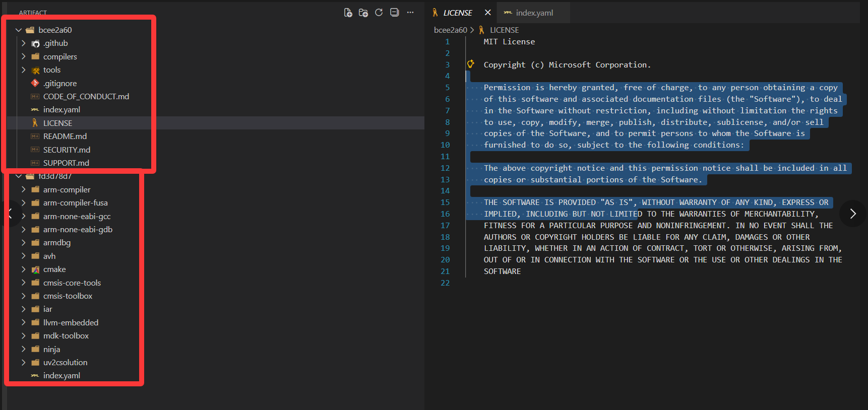This screenshot has height=410, width=868.
Task: Open the .gitignore file
Action: point(59,83)
